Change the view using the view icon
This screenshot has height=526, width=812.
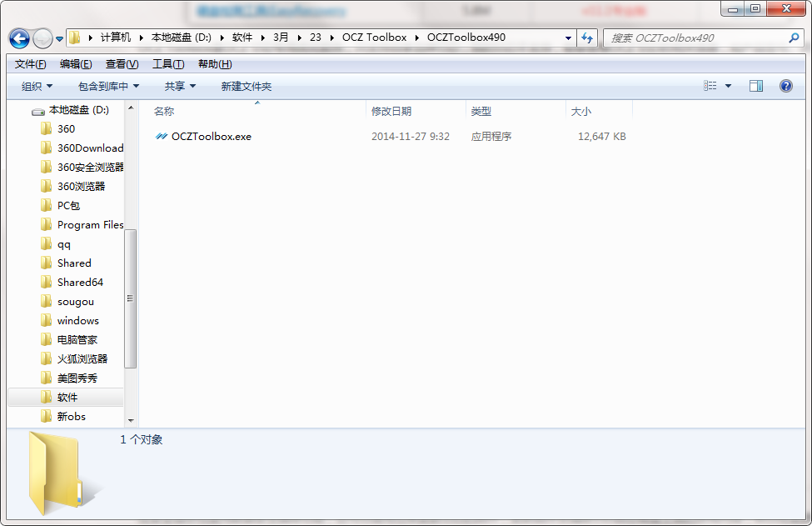coord(710,86)
